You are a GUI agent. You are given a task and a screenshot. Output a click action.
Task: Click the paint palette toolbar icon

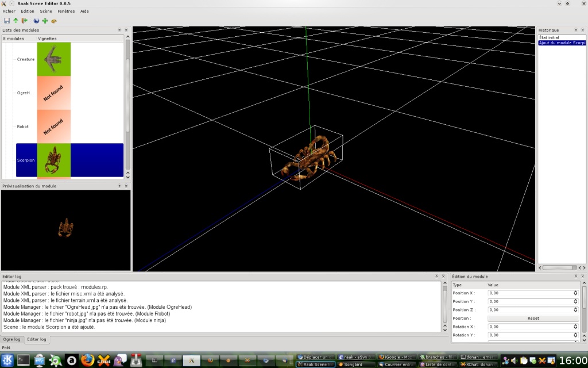(x=54, y=21)
